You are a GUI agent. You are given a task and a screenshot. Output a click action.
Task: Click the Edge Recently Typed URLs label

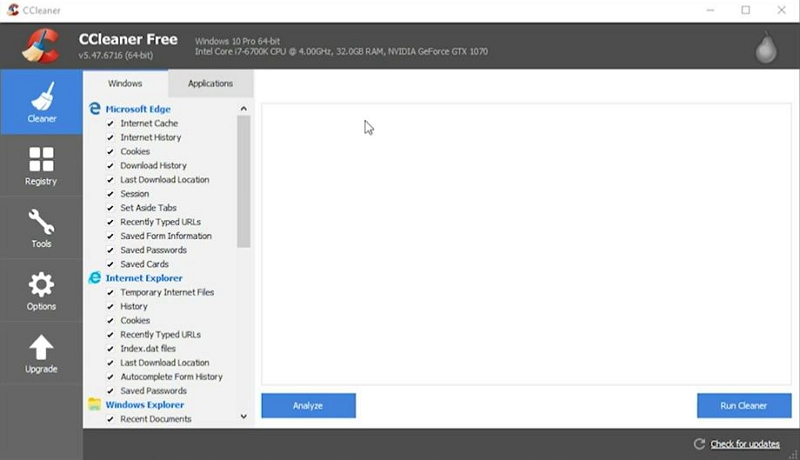(x=161, y=222)
